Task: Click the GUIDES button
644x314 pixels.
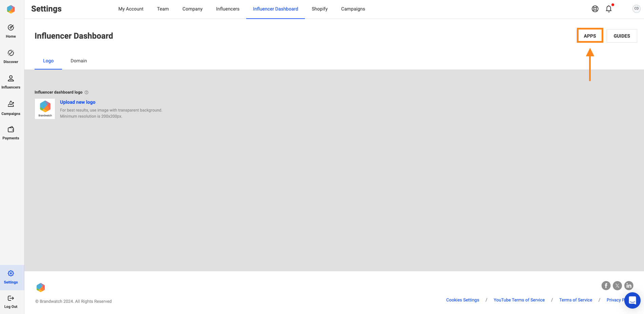Action: pyautogui.click(x=622, y=36)
